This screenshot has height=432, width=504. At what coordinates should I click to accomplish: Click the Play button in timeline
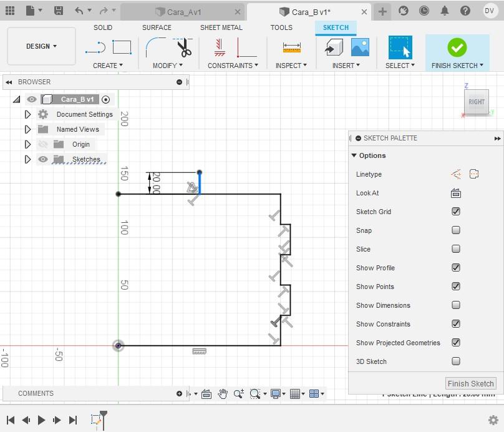(41, 420)
